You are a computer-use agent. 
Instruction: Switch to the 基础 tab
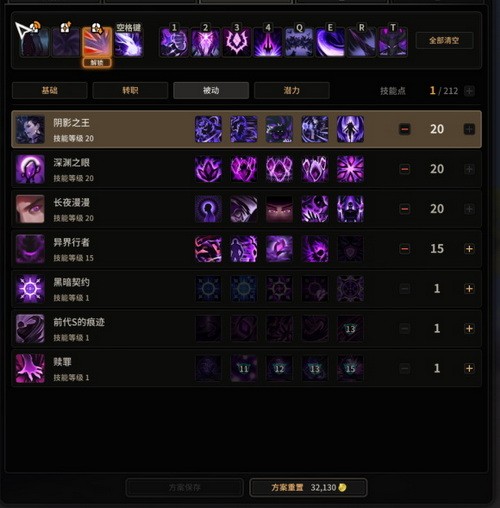pyautogui.click(x=50, y=90)
